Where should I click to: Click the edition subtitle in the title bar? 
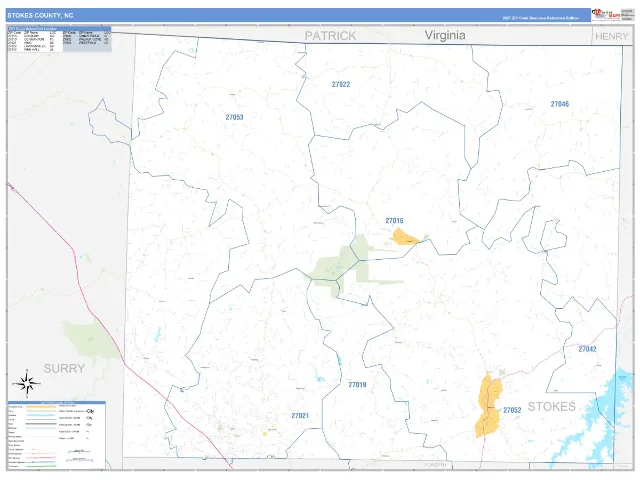point(540,18)
